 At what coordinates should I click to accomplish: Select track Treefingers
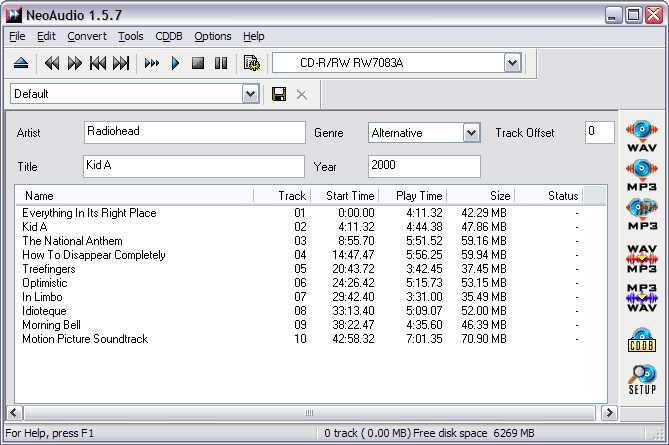click(x=49, y=269)
